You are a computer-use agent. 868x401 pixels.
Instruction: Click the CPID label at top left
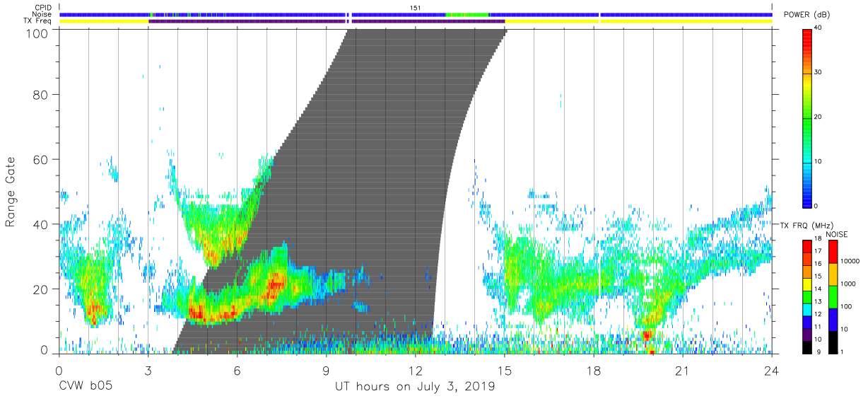(x=42, y=7)
